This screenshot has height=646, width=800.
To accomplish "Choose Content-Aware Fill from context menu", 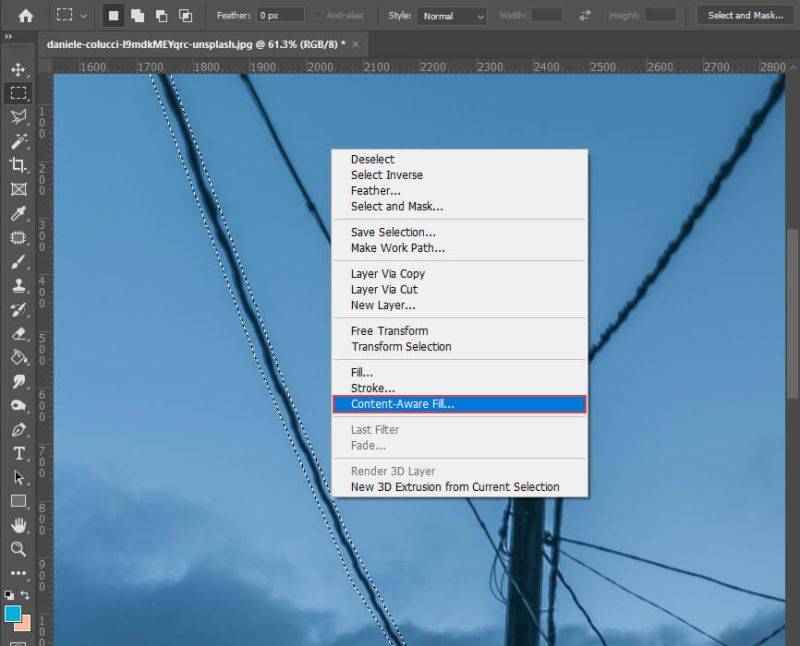I will pos(402,404).
